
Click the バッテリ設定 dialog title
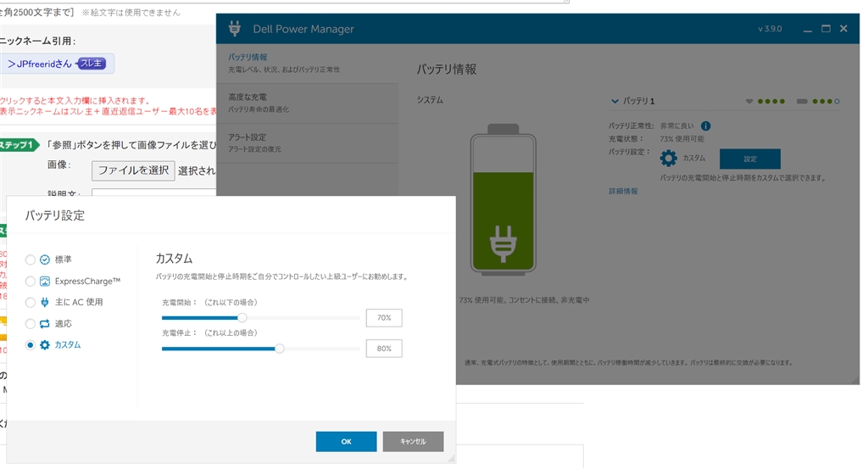coord(55,216)
